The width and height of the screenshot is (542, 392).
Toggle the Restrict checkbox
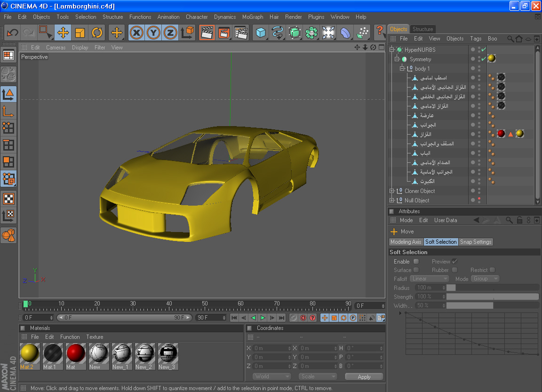click(x=493, y=270)
